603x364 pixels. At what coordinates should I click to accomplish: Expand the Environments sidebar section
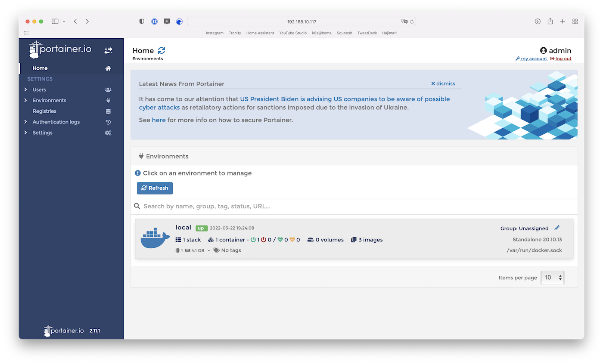click(x=26, y=100)
